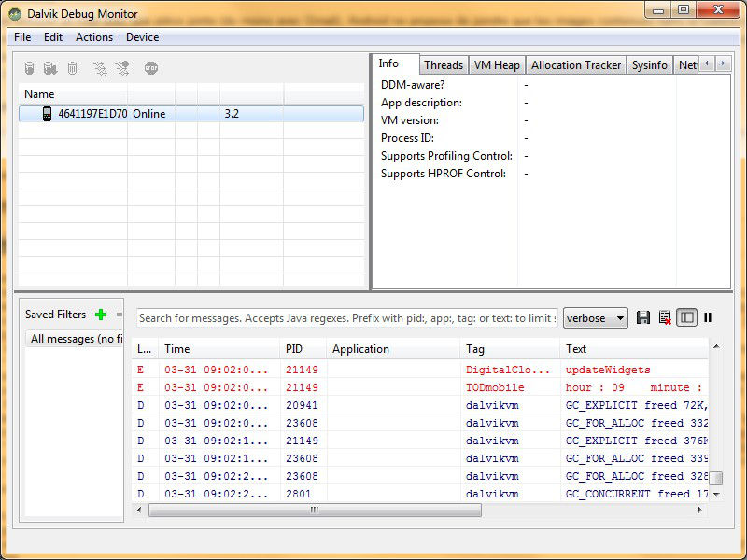
Task: Clear the log with the red X icon
Action: click(x=665, y=317)
